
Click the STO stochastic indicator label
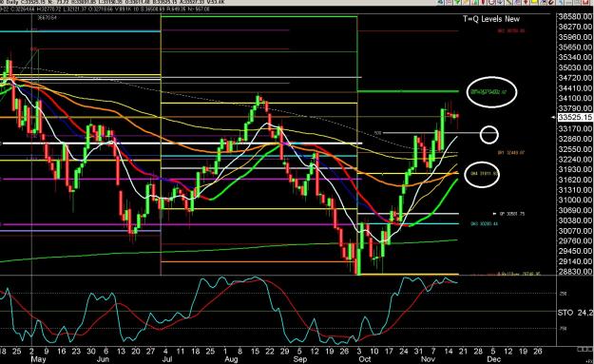click(x=565, y=313)
